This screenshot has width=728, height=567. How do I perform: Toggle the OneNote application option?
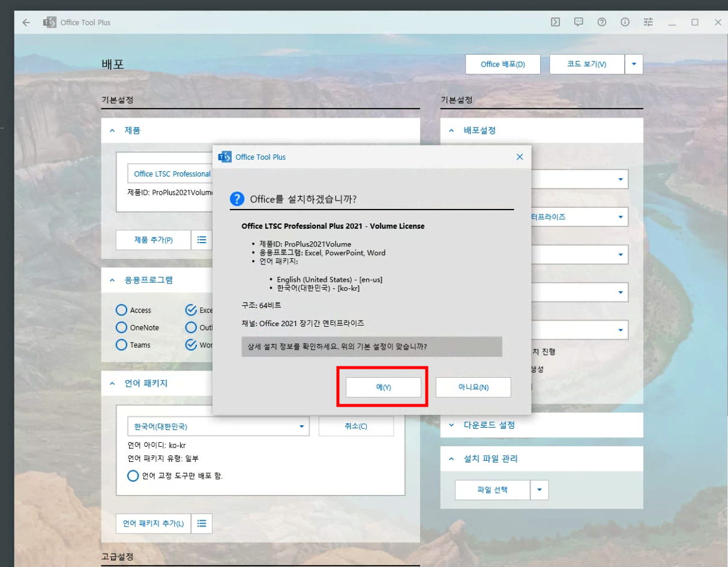137,327
